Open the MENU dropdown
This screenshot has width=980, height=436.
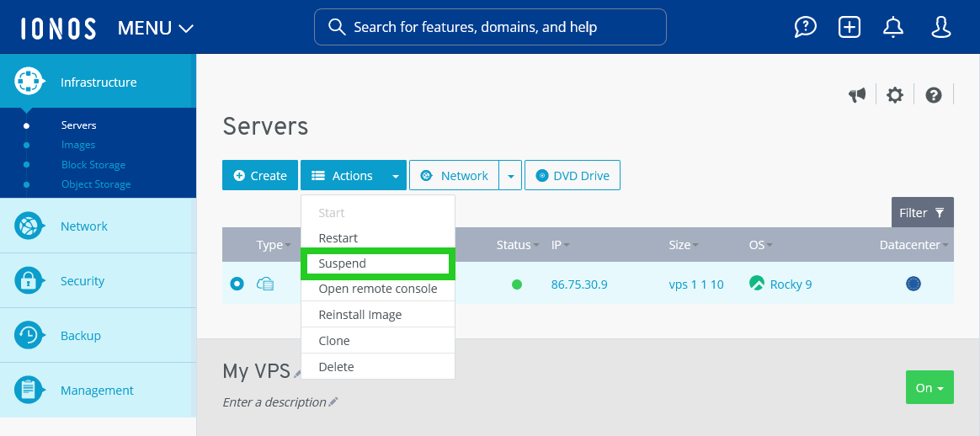(156, 28)
